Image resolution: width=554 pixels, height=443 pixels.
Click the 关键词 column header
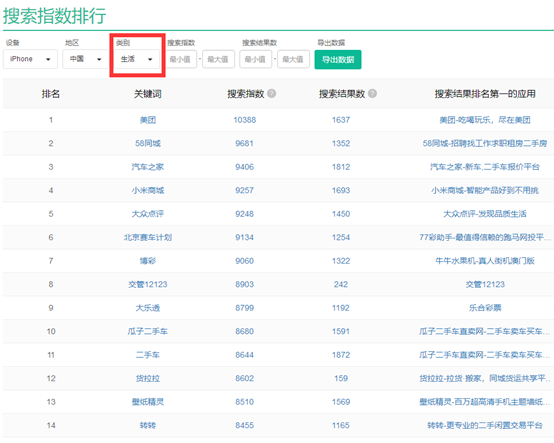point(148,94)
